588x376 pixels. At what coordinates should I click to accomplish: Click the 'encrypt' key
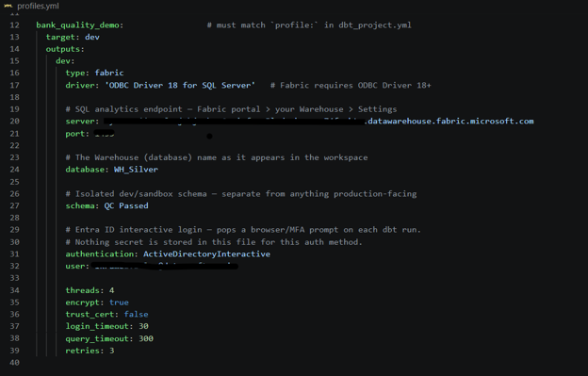[83, 302]
